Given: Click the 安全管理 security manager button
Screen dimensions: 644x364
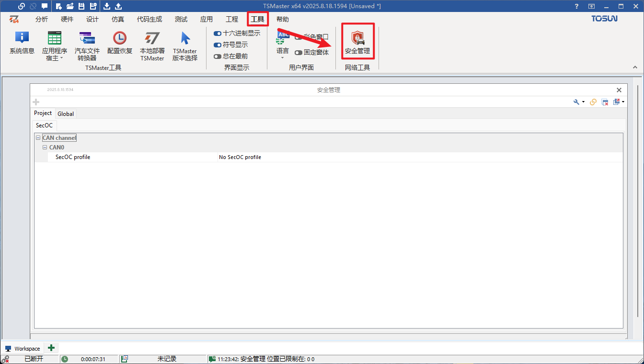Looking at the screenshot, I should click(357, 42).
